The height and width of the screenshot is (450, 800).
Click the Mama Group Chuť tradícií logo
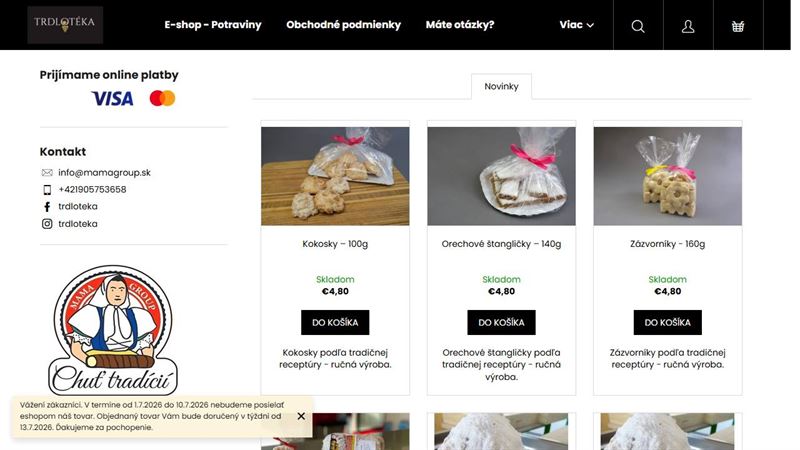(x=113, y=330)
